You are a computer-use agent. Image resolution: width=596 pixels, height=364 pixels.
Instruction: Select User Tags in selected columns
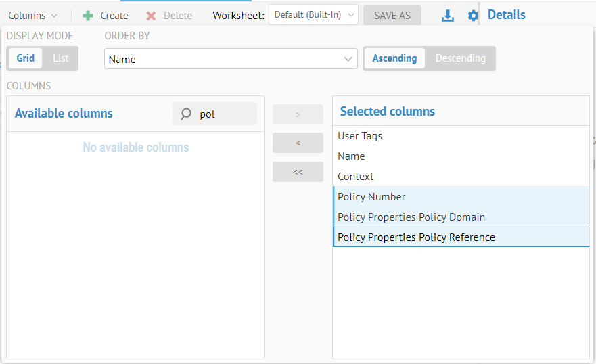(x=360, y=136)
